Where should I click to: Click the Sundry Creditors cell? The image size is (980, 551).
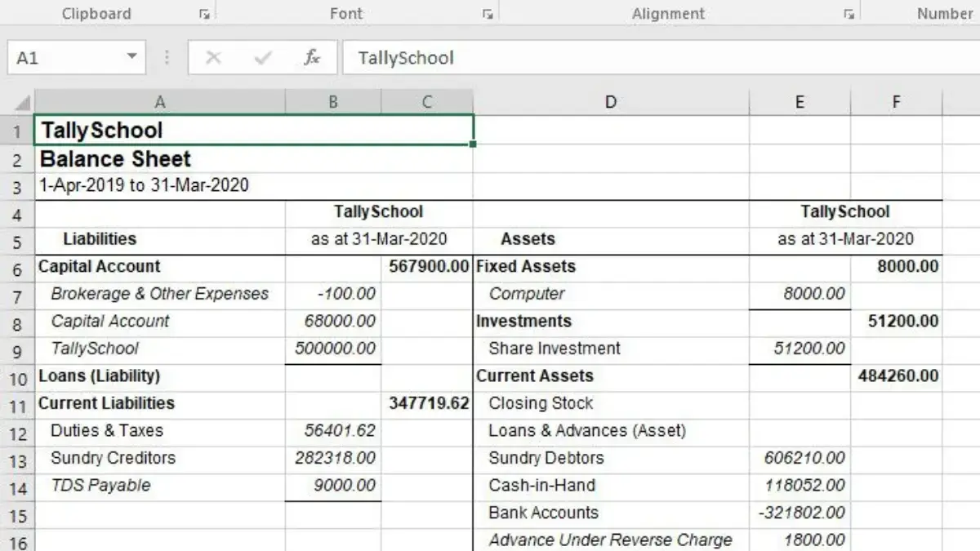coord(160,458)
